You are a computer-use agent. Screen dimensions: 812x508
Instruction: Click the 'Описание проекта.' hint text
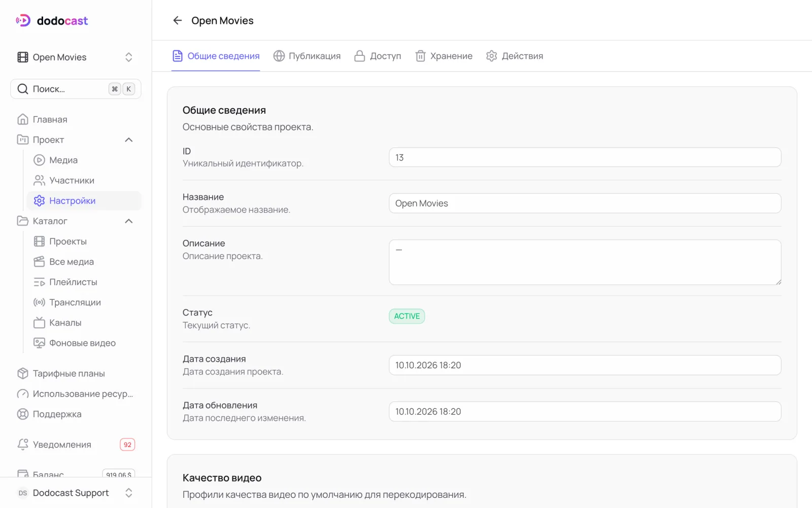click(223, 256)
